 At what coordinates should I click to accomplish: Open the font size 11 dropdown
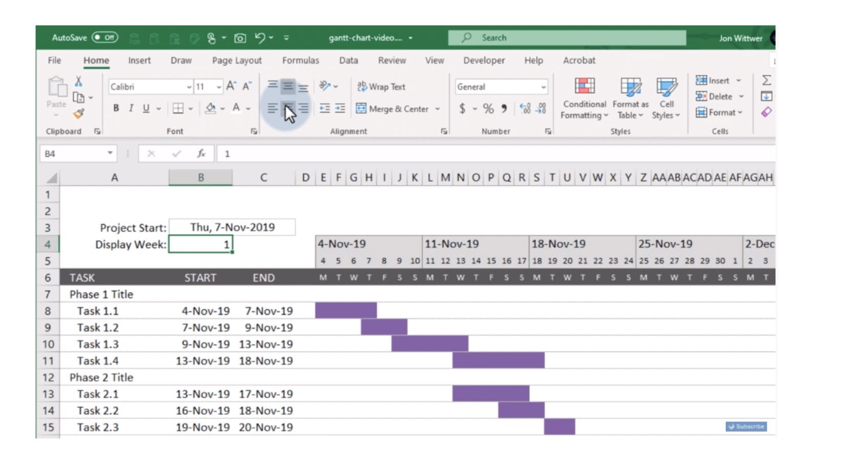click(x=219, y=87)
